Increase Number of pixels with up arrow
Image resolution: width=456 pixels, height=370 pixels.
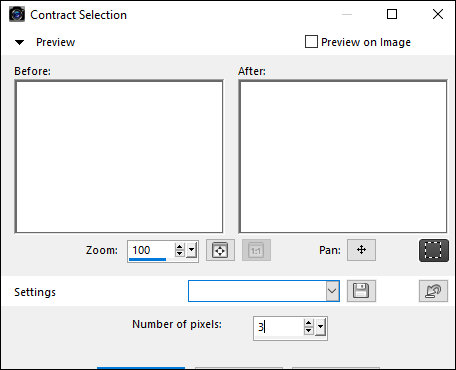(x=309, y=323)
